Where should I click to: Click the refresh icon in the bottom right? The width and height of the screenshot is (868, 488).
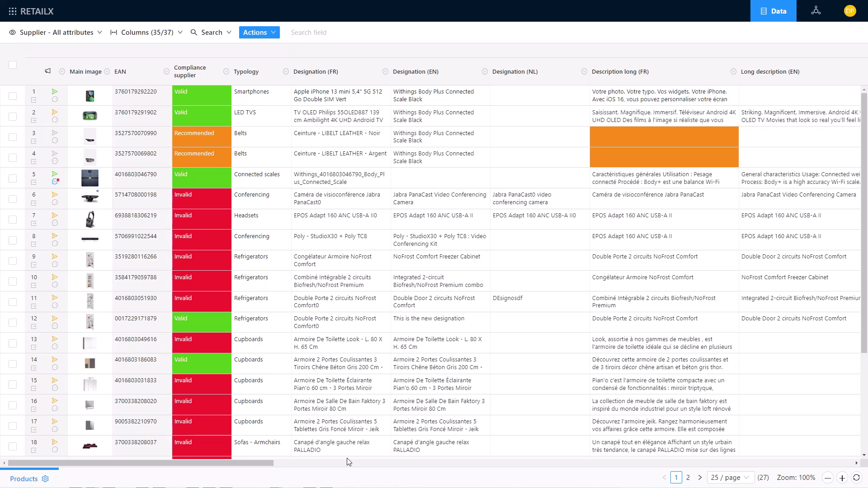tap(856, 478)
